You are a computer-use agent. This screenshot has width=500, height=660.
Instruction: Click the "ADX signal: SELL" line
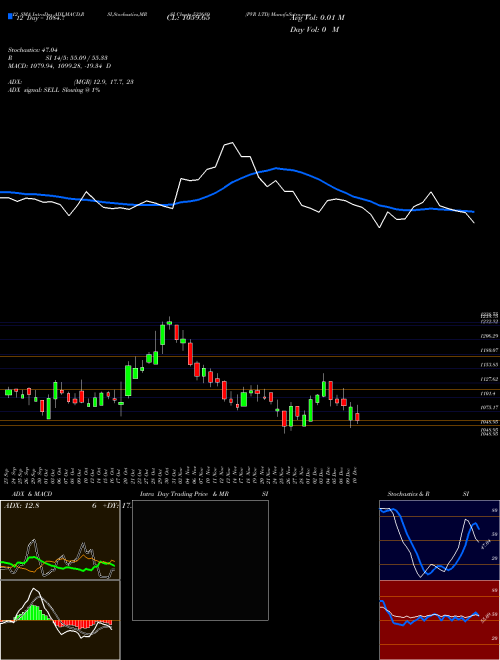(x=54, y=90)
